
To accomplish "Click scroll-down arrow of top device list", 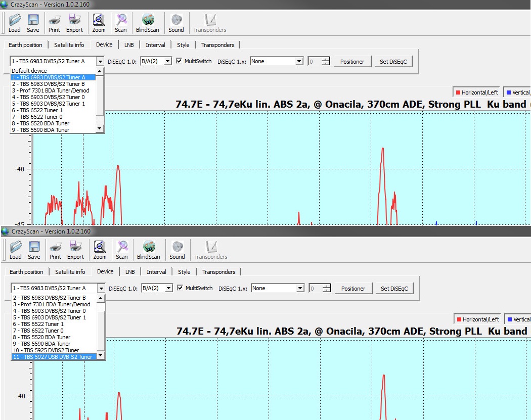I will (x=99, y=128).
